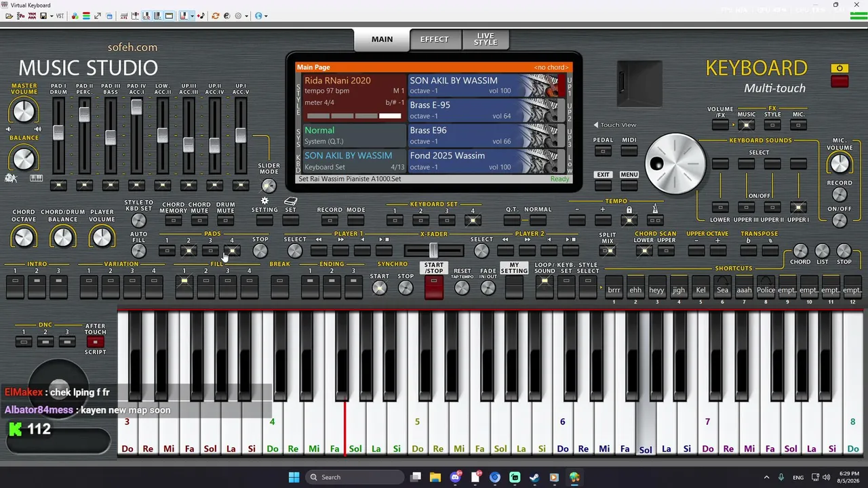Click Player 1 fast-forward button
This screenshot has width=868, height=488.
(340, 251)
